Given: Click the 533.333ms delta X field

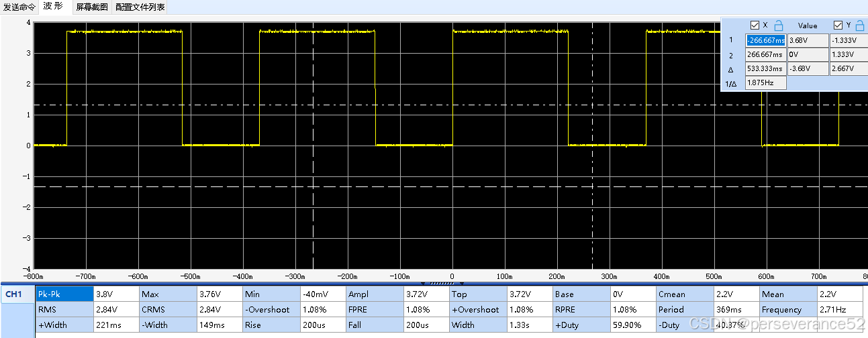Looking at the screenshot, I should pyautogui.click(x=765, y=68).
